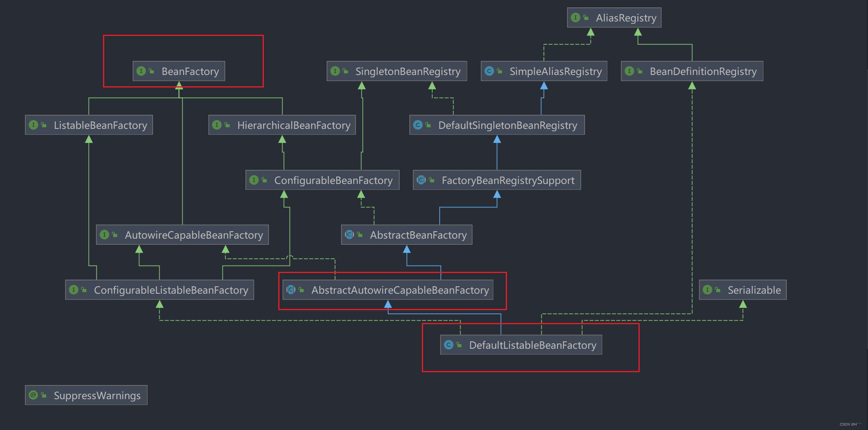Click the FactoryBeanRegistrySupport abstract class icon
The image size is (868, 430).
[x=422, y=180]
